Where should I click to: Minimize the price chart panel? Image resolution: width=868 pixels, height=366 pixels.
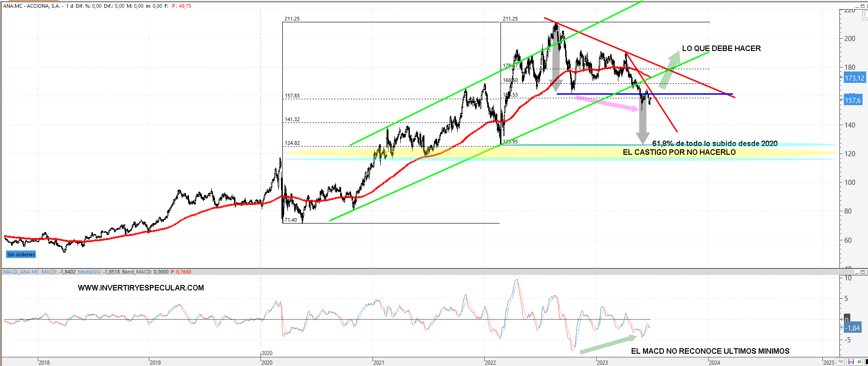(856, 6)
